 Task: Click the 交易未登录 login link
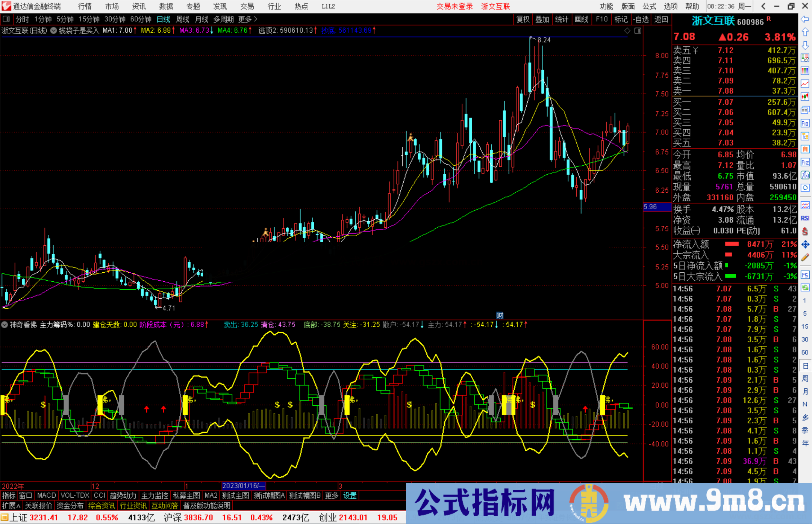coord(454,6)
